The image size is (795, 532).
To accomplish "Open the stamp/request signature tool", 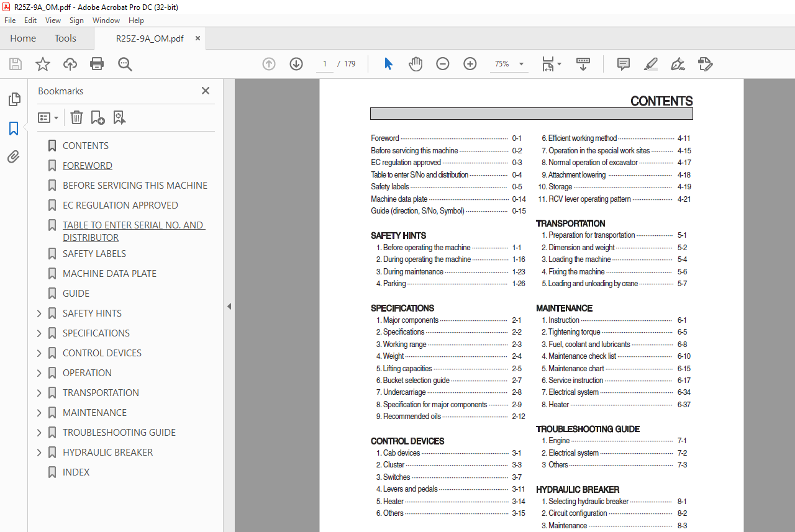I will (x=705, y=64).
